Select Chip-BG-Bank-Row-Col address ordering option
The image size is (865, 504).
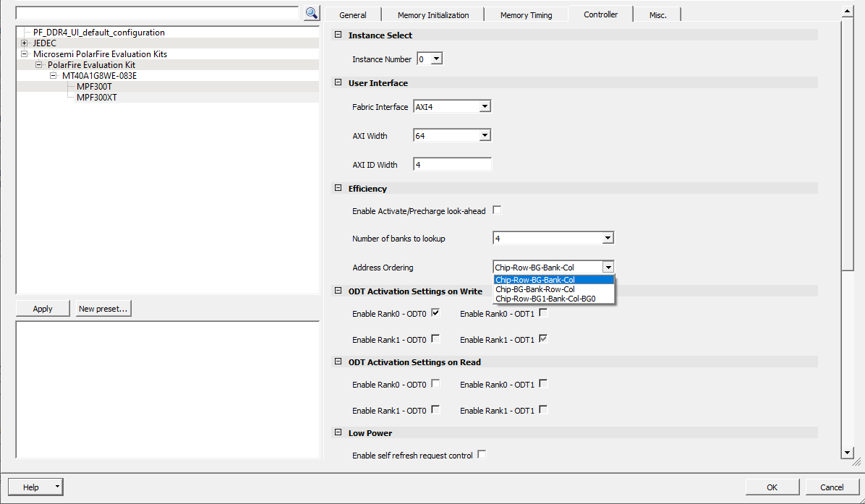(535, 289)
